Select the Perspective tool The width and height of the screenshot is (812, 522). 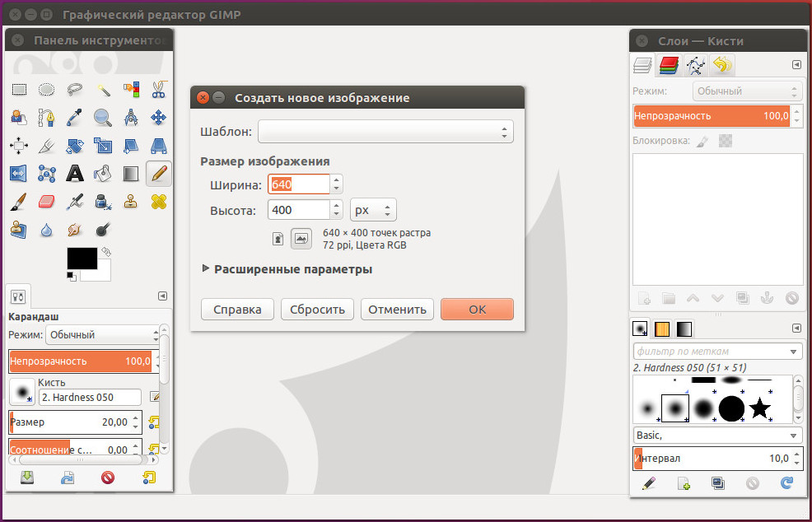click(x=158, y=146)
